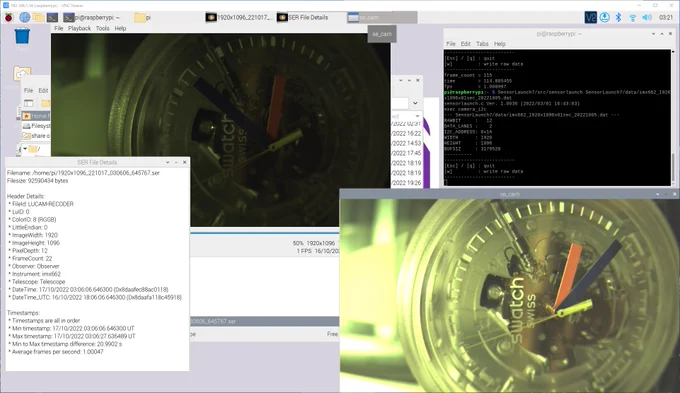Select the se_cam taskbar entry

tap(382, 17)
